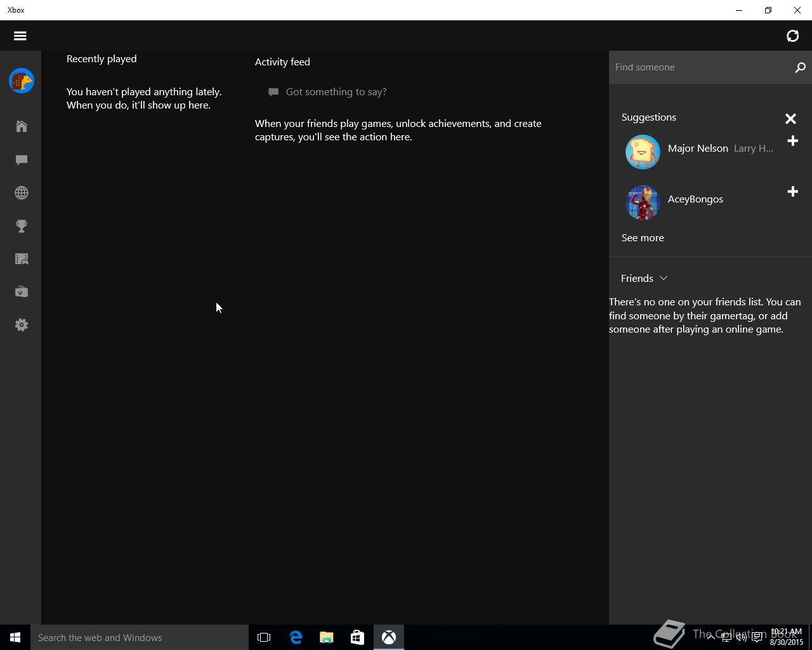Click the Activity feed heading
Image resolution: width=812 pixels, height=650 pixels.
[282, 62]
